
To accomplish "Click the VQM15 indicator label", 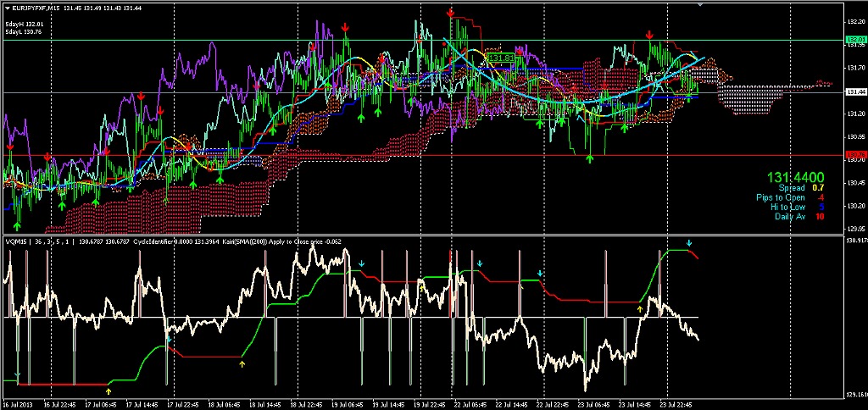I will (x=16, y=241).
